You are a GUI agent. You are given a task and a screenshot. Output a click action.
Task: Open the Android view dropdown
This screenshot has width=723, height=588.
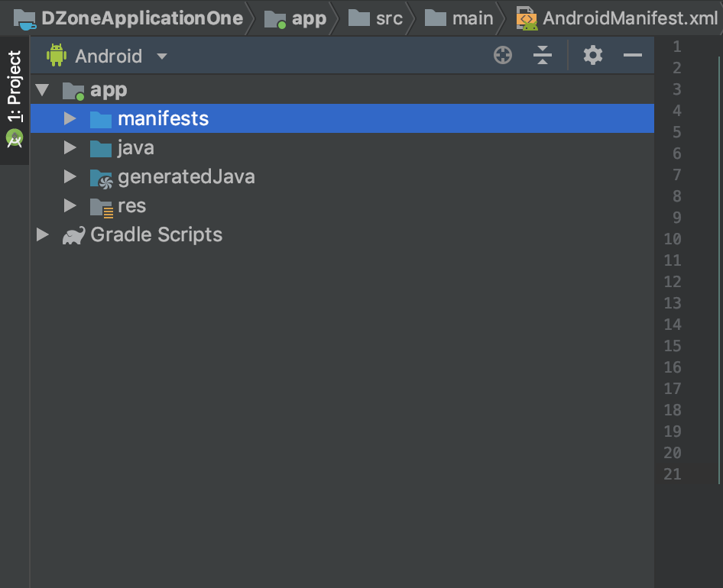click(161, 56)
